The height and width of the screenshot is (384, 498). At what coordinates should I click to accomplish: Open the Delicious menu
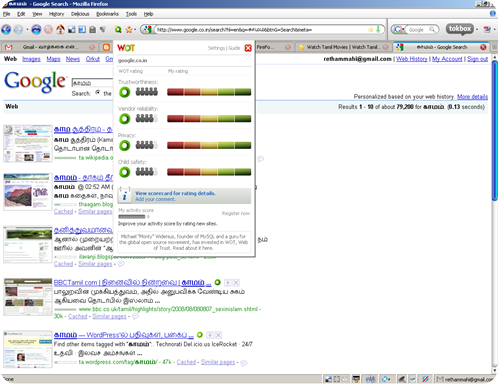coord(80,14)
